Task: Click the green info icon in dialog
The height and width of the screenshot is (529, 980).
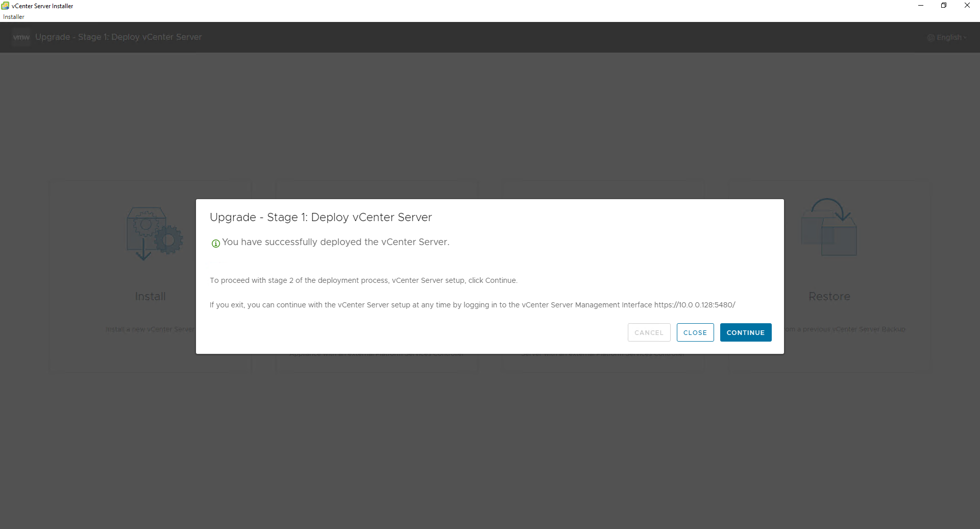Action: click(215, 244)
